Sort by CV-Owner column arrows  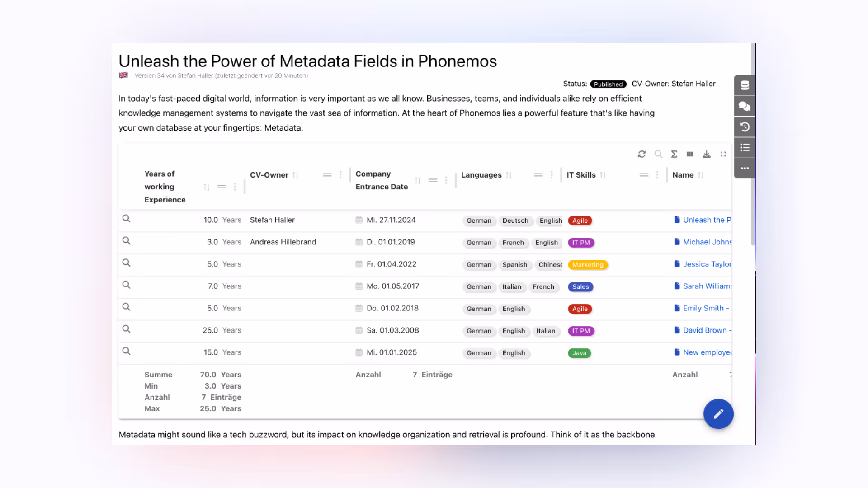296,175
